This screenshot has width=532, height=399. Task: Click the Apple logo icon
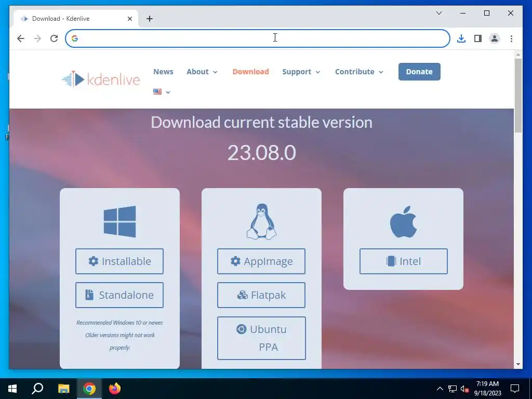click(403, 221)
